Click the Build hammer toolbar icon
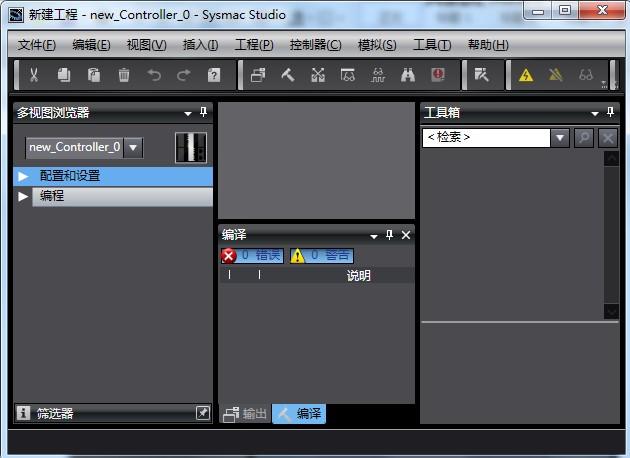630x458 pixels. click(x=288, y=75)
